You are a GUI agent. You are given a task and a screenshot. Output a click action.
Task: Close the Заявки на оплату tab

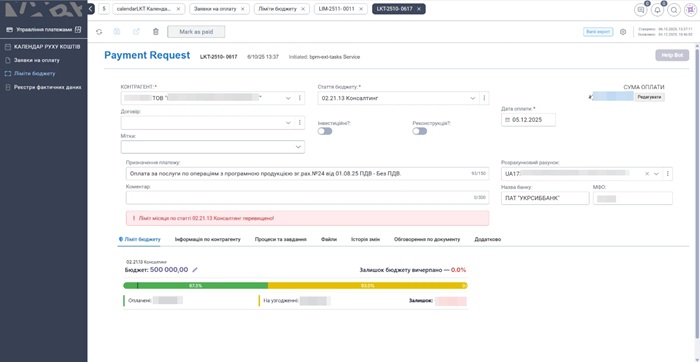[243, 9]
